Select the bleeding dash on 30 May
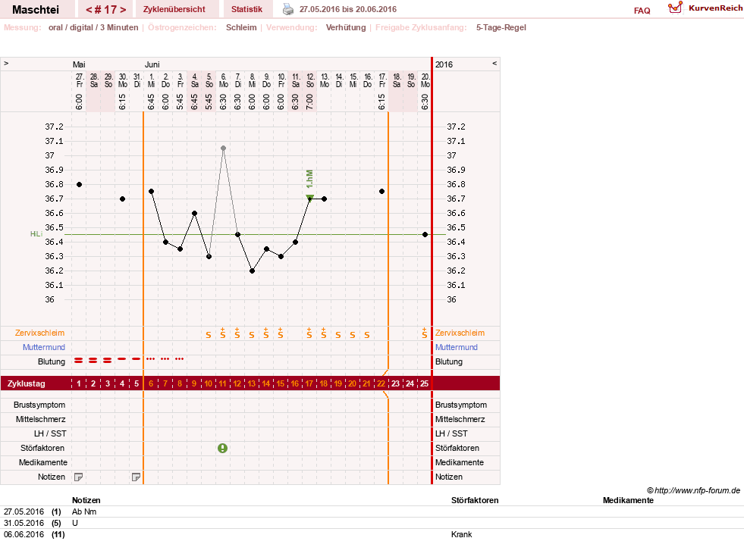Screen dimensions: 744x560 [122, 359]
